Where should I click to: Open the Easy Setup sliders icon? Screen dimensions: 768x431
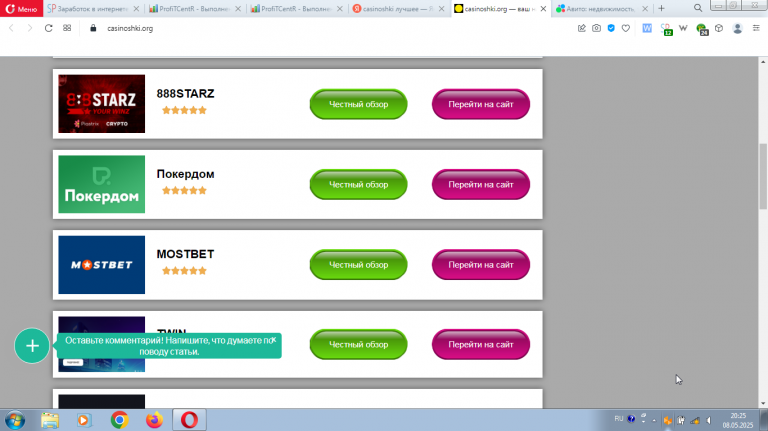[x=756, y=28]
